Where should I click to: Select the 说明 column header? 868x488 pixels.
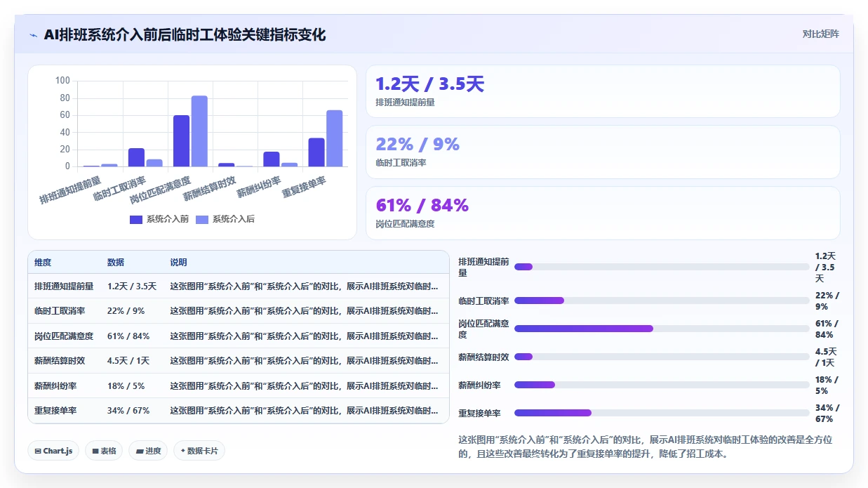pos(178,263)
